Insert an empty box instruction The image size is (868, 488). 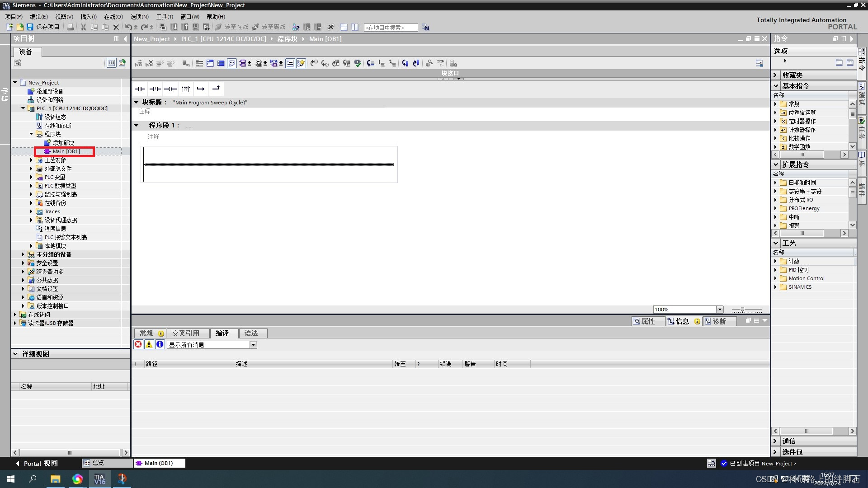(186, 89)
